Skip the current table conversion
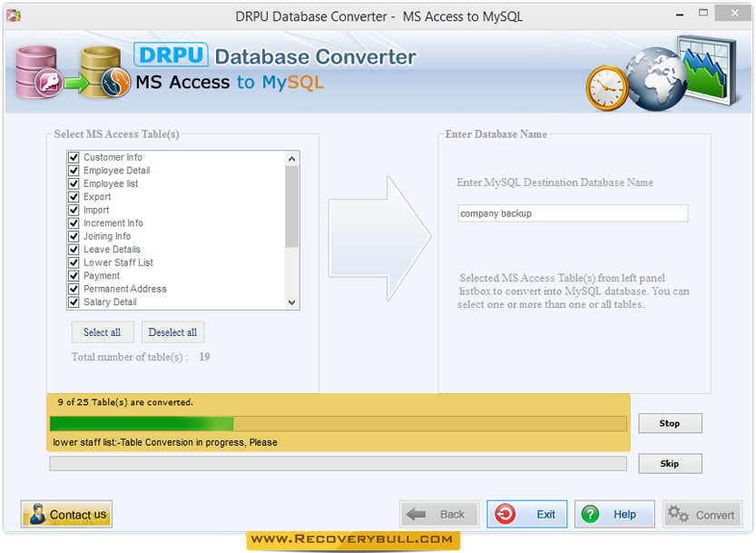 [x=670, y=463]
